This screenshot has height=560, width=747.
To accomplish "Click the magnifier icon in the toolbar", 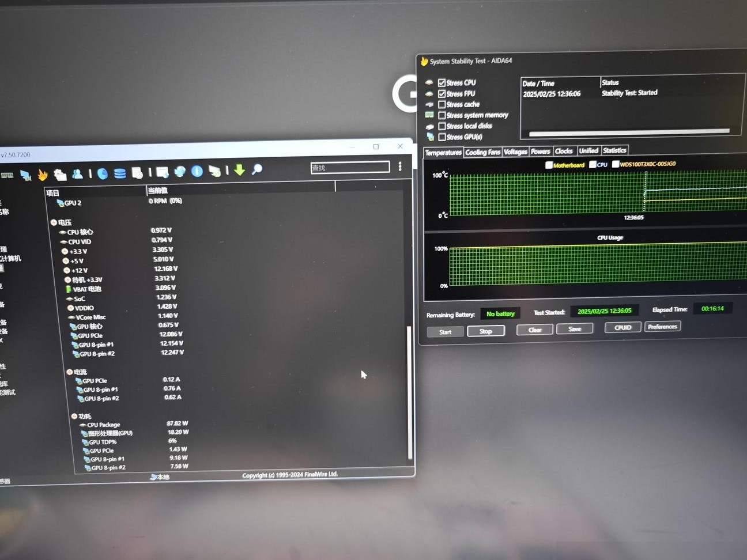I will [257, 169].
